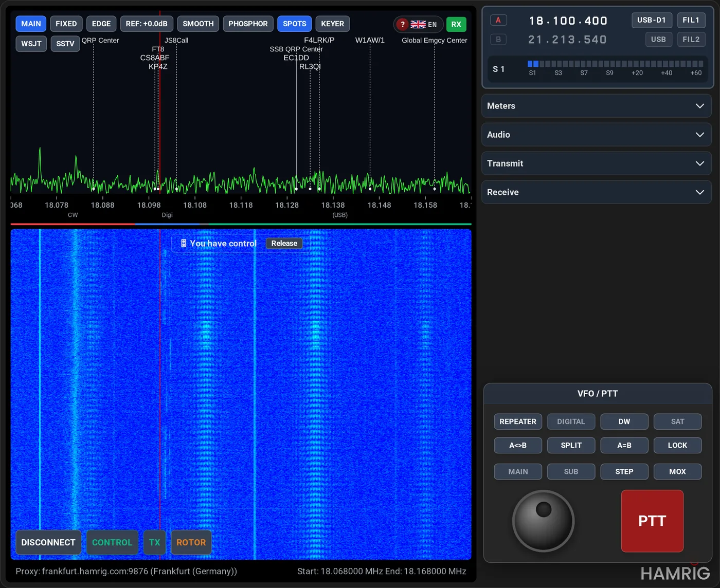Click the EC1DD spot label

coord(296,58)
